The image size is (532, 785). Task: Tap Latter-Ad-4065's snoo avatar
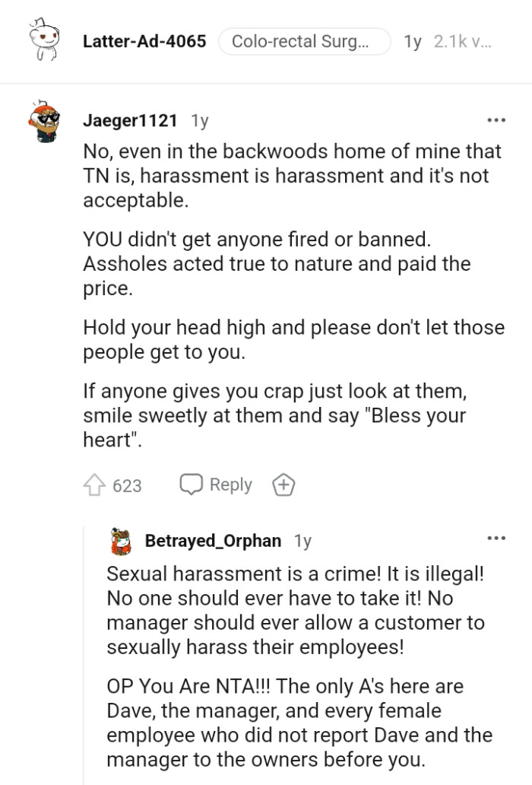click(44, 42)
